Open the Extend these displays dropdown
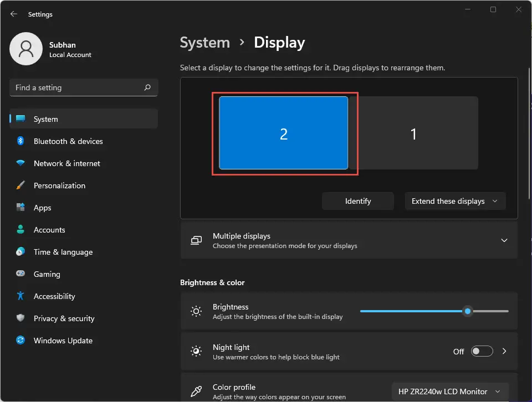532x402 pixels. tap(455, 201)
